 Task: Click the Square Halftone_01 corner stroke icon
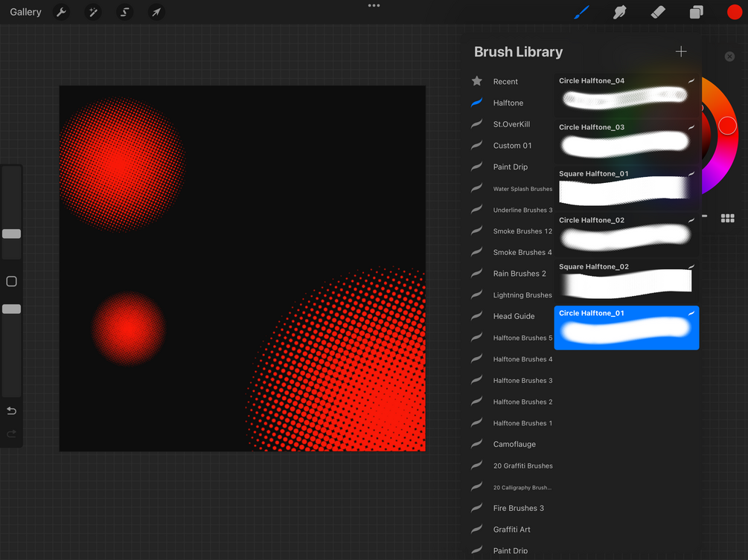(691, 174)
